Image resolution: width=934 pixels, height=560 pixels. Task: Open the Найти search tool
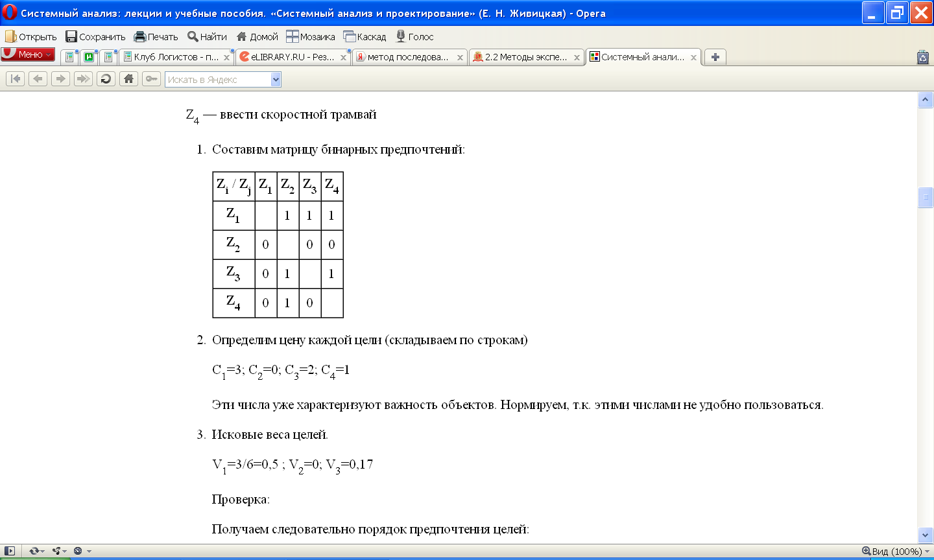coord(207,37)
